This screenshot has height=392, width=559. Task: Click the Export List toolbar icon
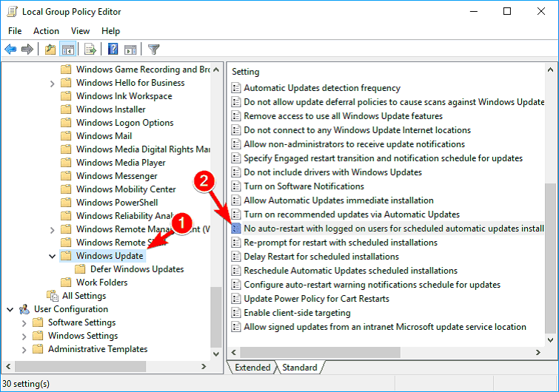coord(90,50)
